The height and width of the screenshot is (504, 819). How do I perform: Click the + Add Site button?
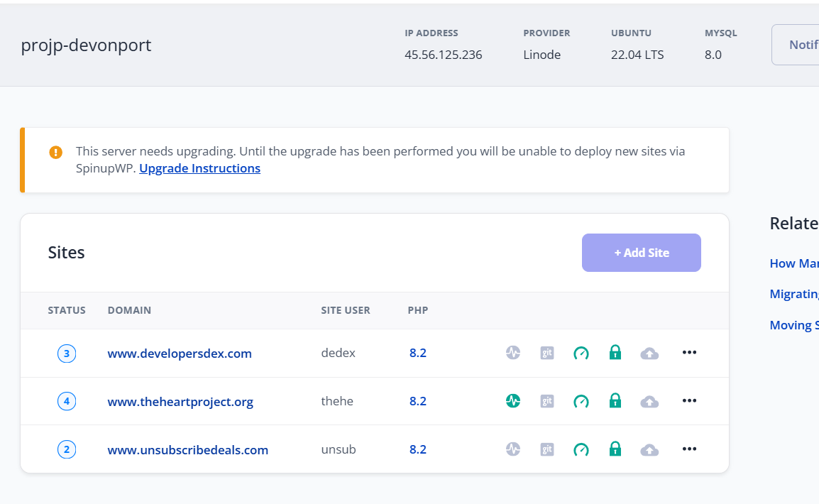point(642,253)
